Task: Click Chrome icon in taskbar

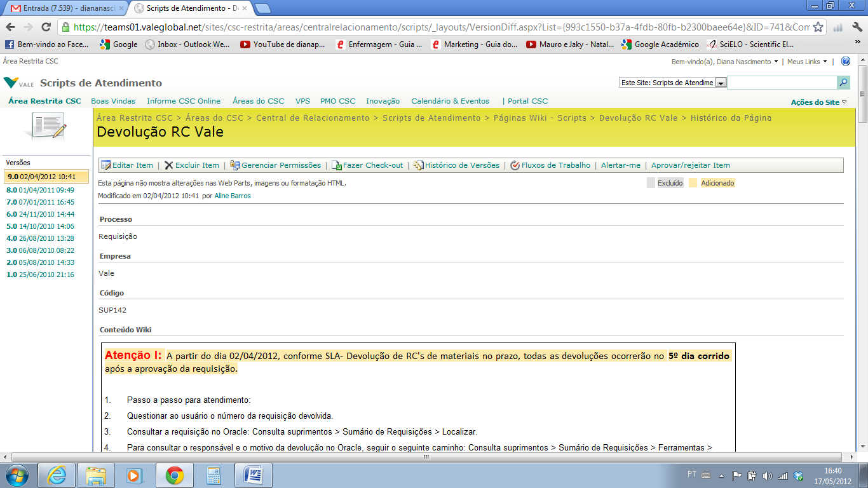Action: 175,475
